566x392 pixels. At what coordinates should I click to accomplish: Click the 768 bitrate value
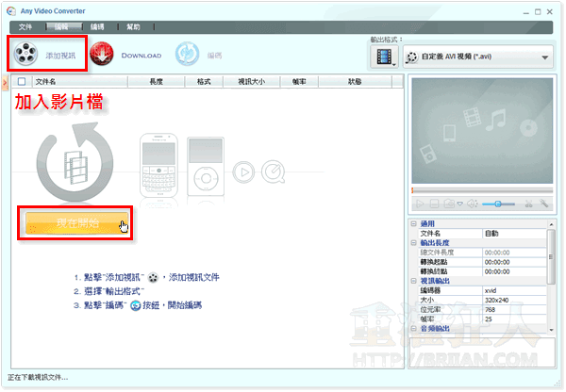[x=514, y=309]
